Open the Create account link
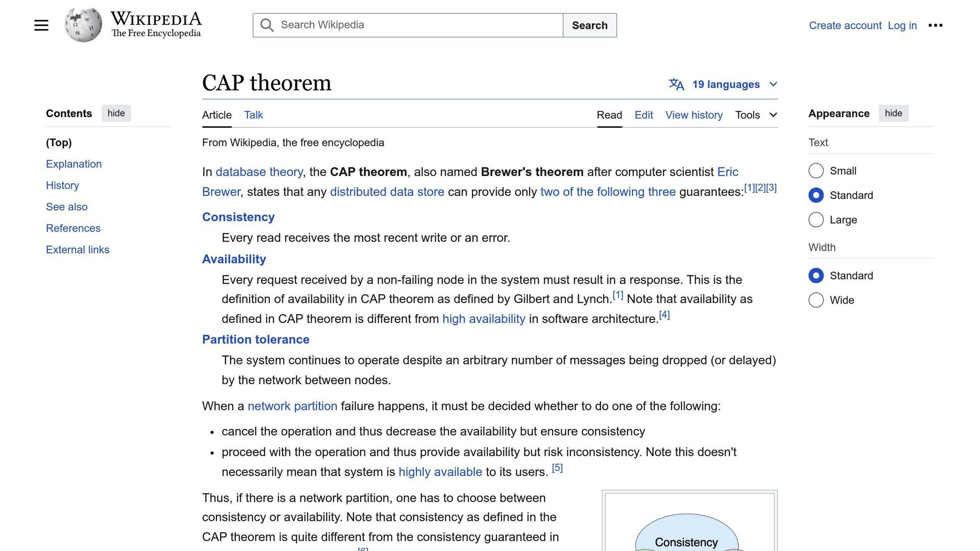Viewport: 980px width, 551px height. click(x=845, y=25)
